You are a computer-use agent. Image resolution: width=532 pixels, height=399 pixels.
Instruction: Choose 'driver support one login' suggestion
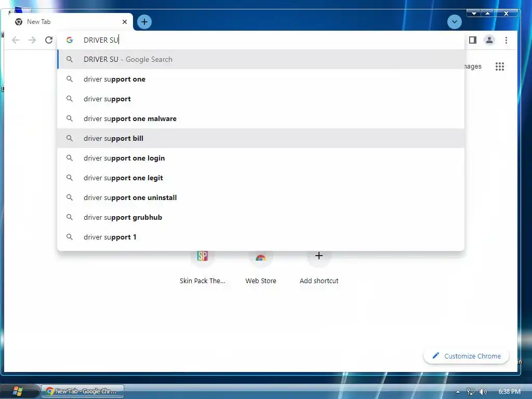pyautogui.click(x=261, y=158)
